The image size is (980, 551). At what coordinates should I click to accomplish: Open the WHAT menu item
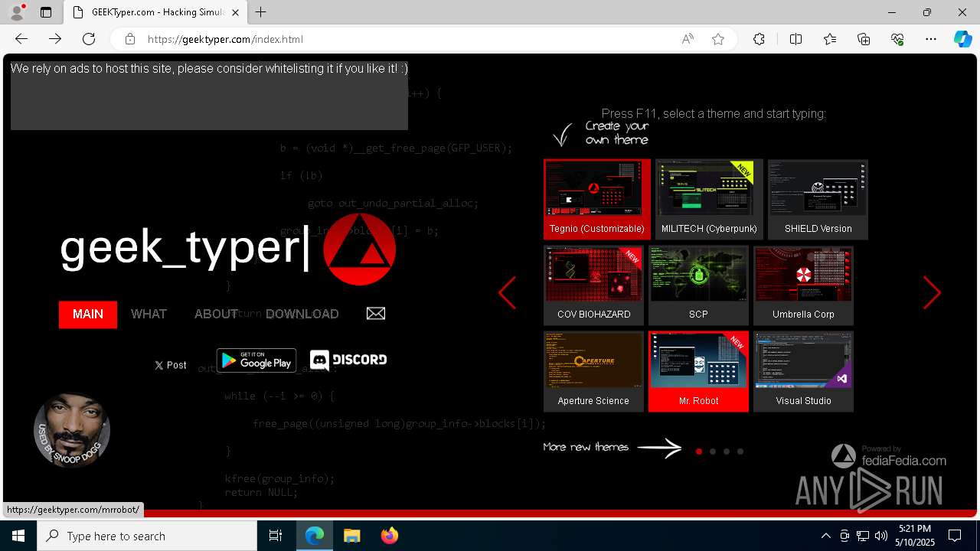(149, 314)
